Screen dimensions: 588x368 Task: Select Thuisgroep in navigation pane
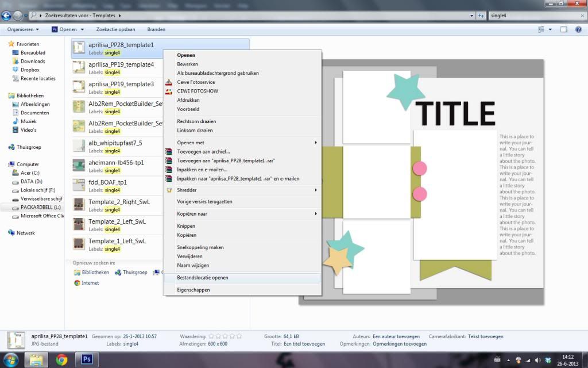pos(29,147)
